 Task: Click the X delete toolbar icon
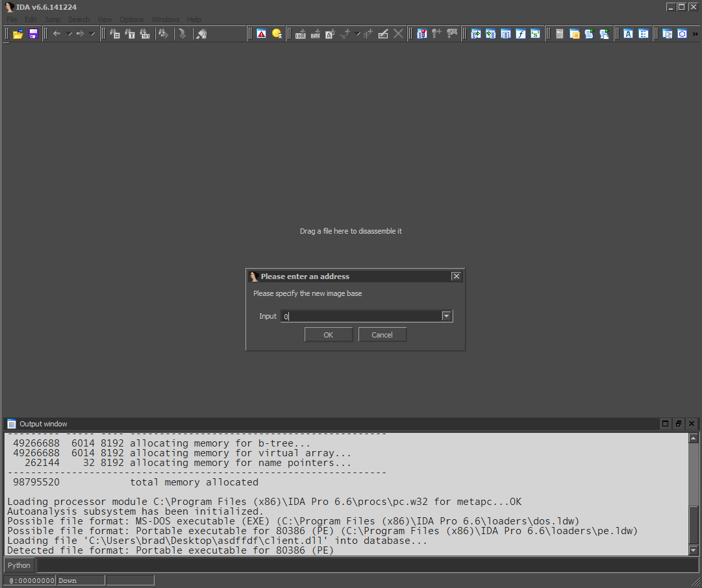[398, 34]
